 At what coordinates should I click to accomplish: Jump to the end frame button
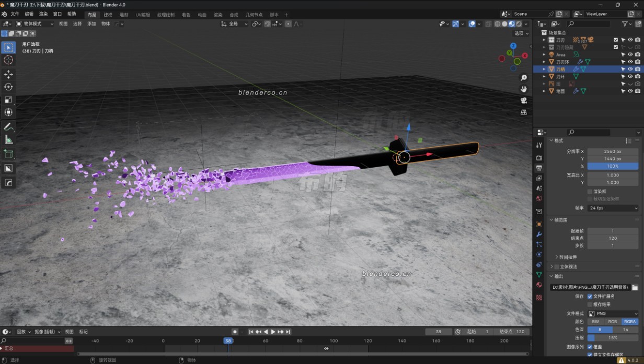coord(288,332)
